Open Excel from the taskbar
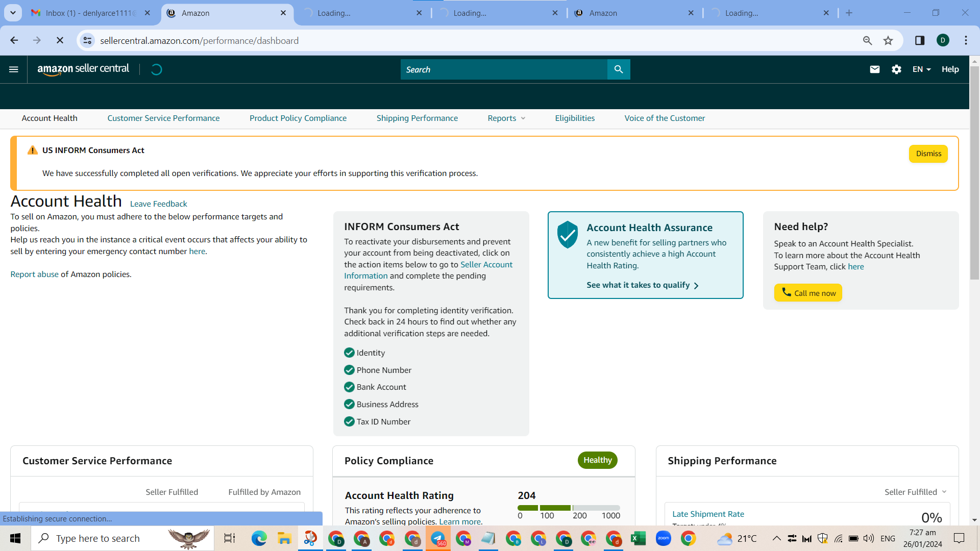This screenshot has width=980, height=551. pyautogui.click(x=638, y=538)
